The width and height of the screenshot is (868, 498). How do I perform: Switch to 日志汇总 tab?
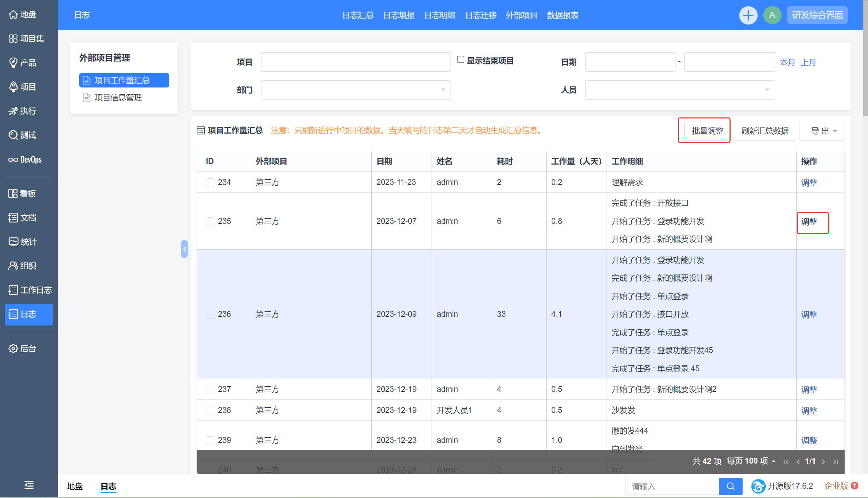[x=358, y=15]
